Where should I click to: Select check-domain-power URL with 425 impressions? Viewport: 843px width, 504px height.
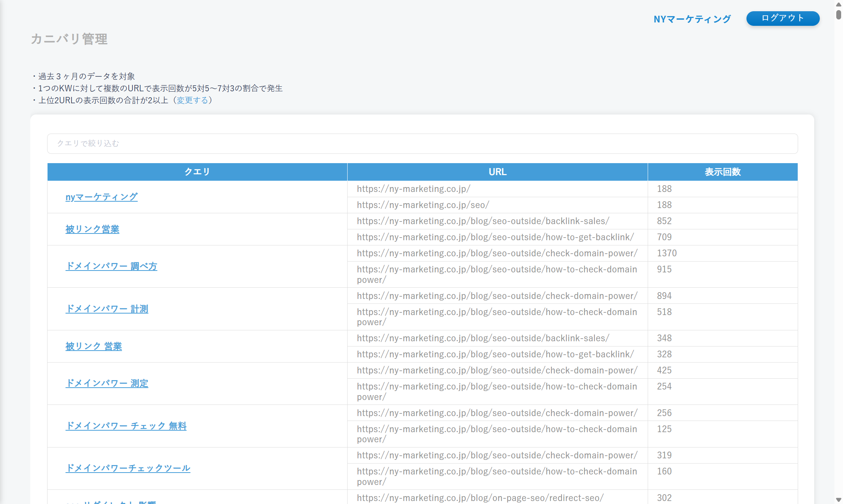click(x=498, y=370)
